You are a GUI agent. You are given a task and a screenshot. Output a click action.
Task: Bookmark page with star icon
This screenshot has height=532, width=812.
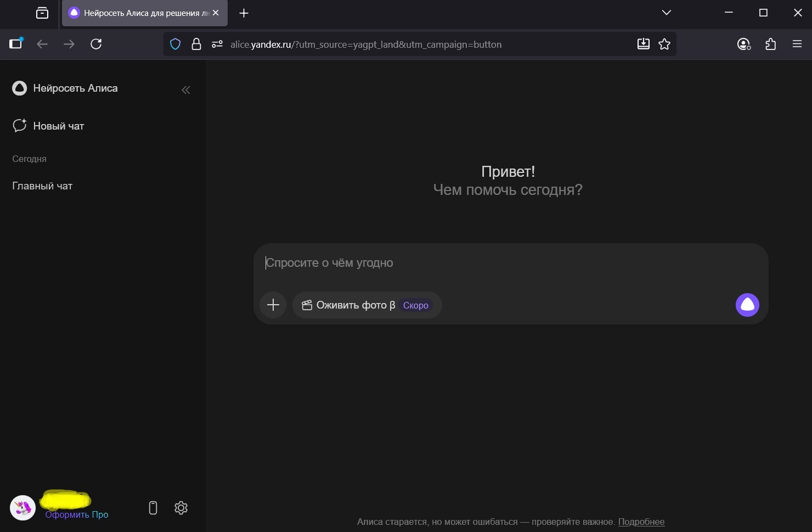[664, 44]
